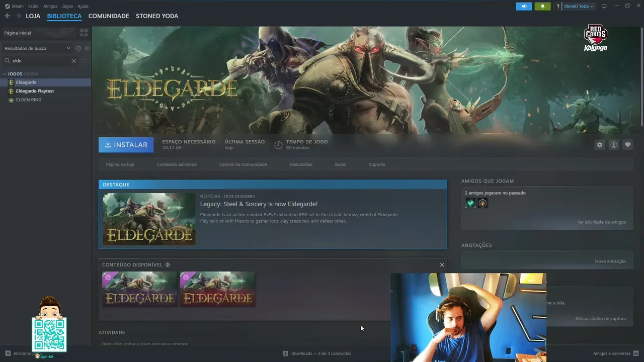This screenshot has width=644, height=362.
Task: Add to favorites with heart icon
Action: coord(627,145)
